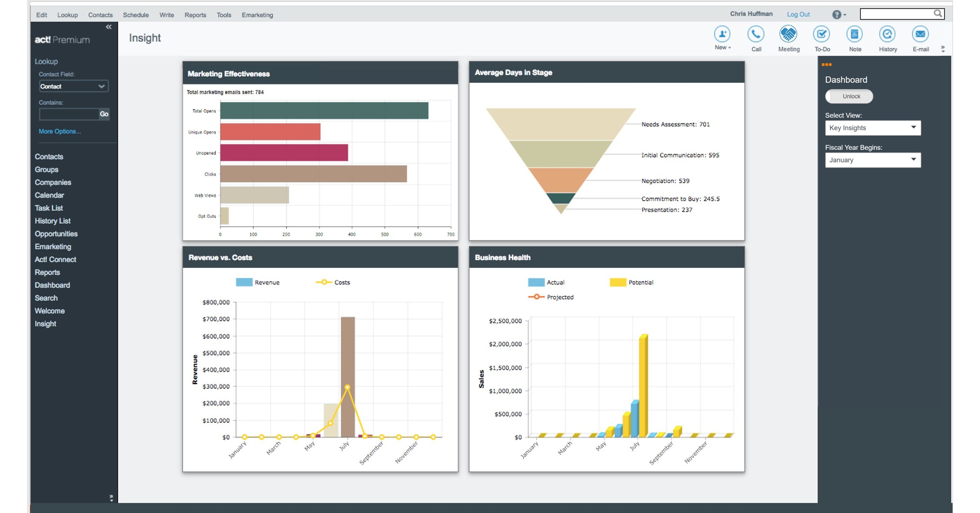Open the Fiscal Year Begins dropdown
980x513 pixels.
point(873,160)
